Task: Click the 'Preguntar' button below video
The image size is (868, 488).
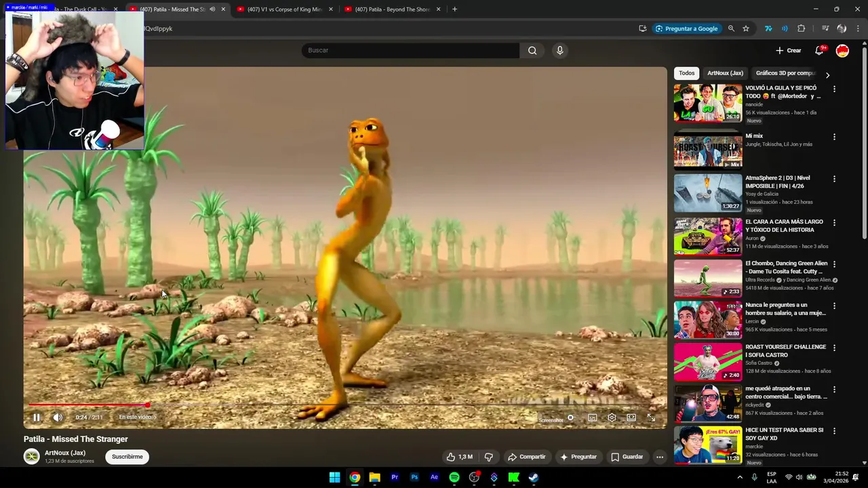Action: tap(578, 457)
